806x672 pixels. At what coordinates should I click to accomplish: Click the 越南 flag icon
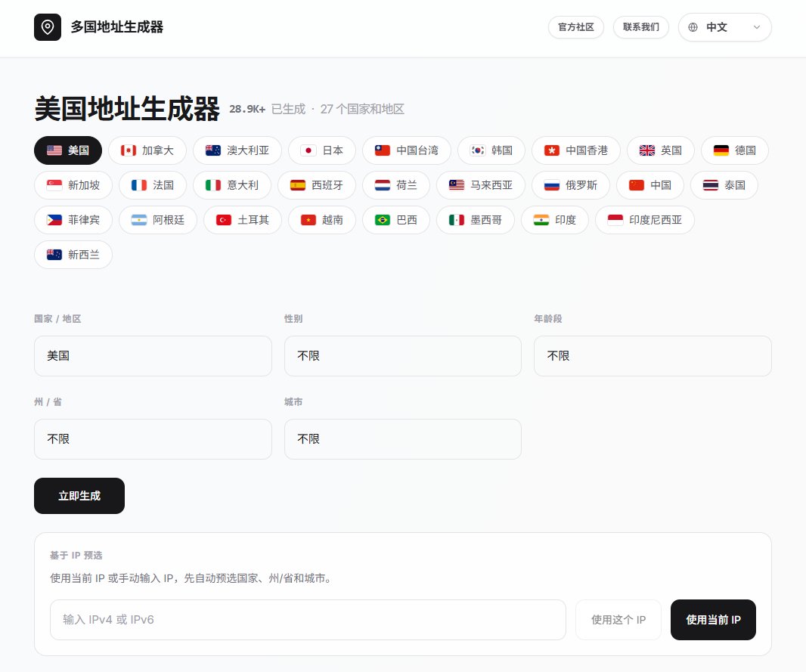pos(308,220)
